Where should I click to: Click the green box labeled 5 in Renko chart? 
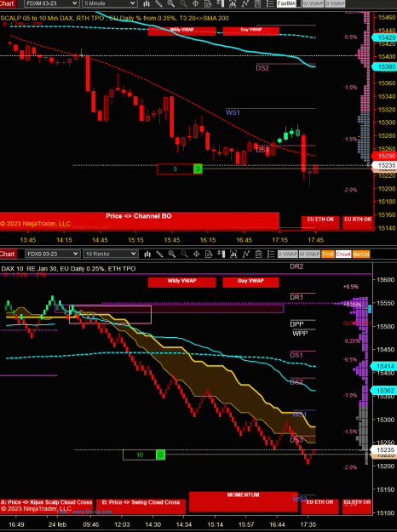coord(161,455)
